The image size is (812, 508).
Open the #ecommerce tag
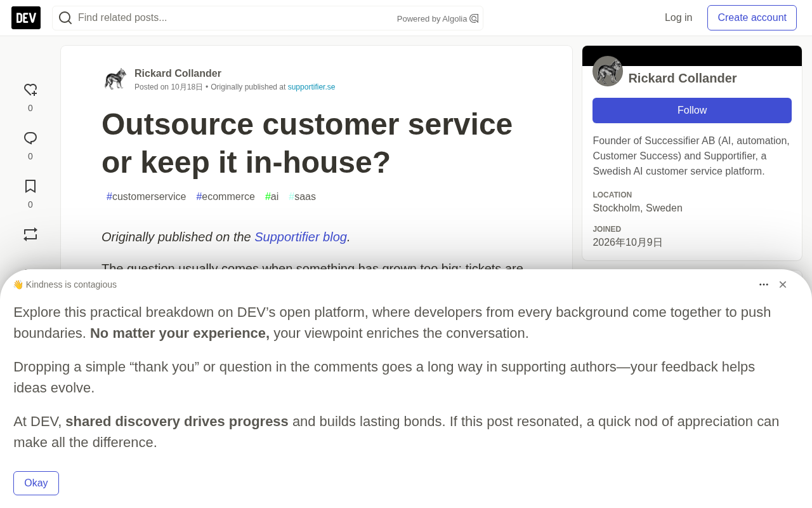226,197
